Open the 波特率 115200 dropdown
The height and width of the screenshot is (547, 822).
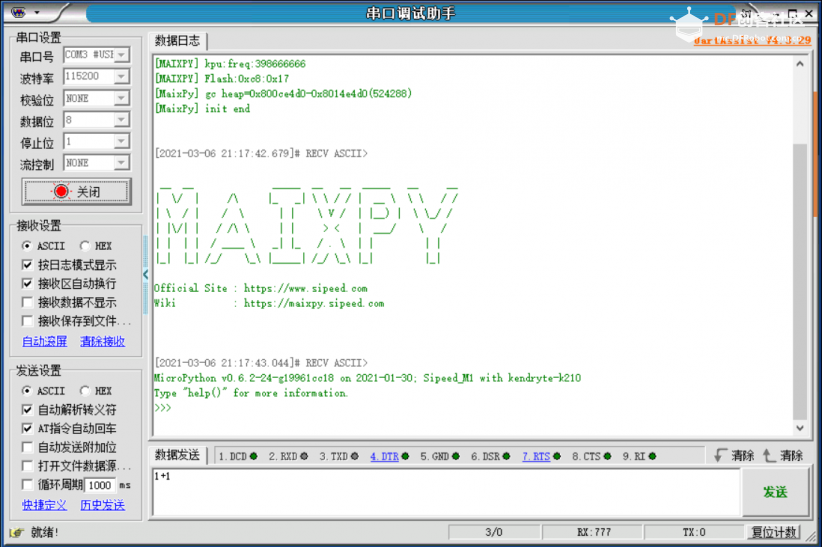tap(122, 77)
